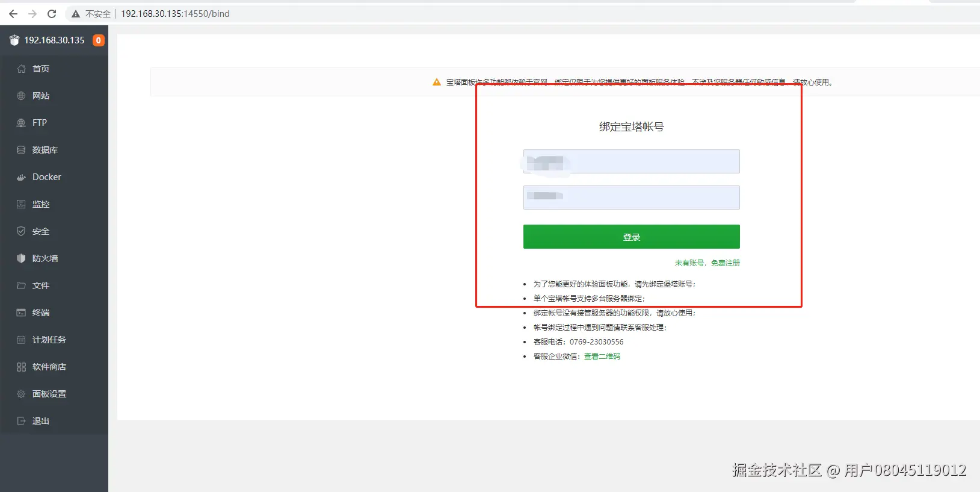The image size is (980, 492).
Task: Click the FTP icon in sidebar
Action: point(21,123)
